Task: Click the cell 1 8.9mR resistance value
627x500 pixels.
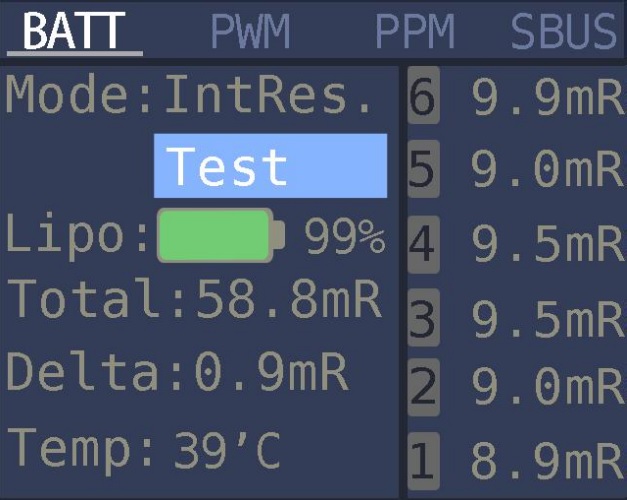Action: tap(548, 461)
